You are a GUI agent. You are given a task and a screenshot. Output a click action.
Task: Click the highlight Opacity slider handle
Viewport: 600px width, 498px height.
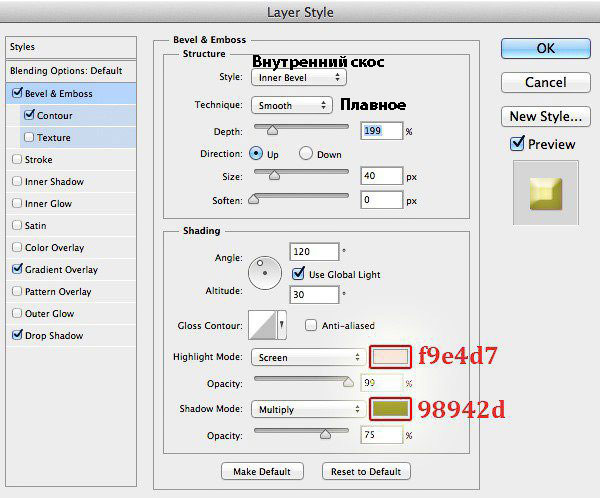(x=348, y=382)
